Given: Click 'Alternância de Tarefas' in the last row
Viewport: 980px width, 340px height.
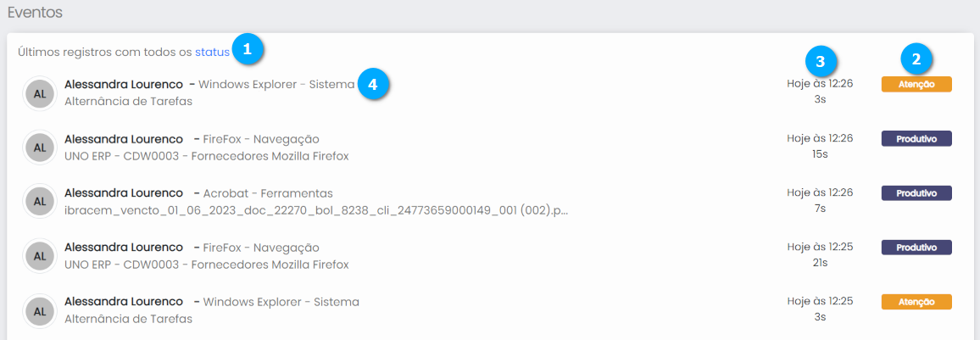Looking at the screenshot, I should pos(128,319).
